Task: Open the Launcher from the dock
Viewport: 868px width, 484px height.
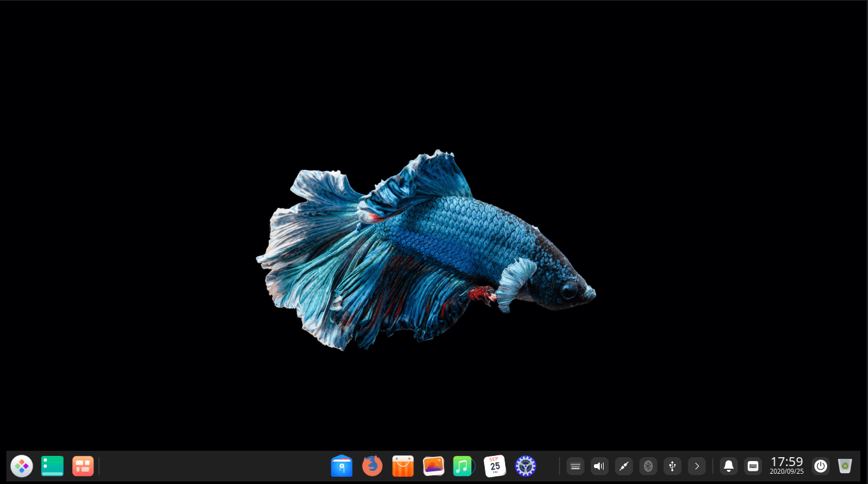Action: pos(22,466)
